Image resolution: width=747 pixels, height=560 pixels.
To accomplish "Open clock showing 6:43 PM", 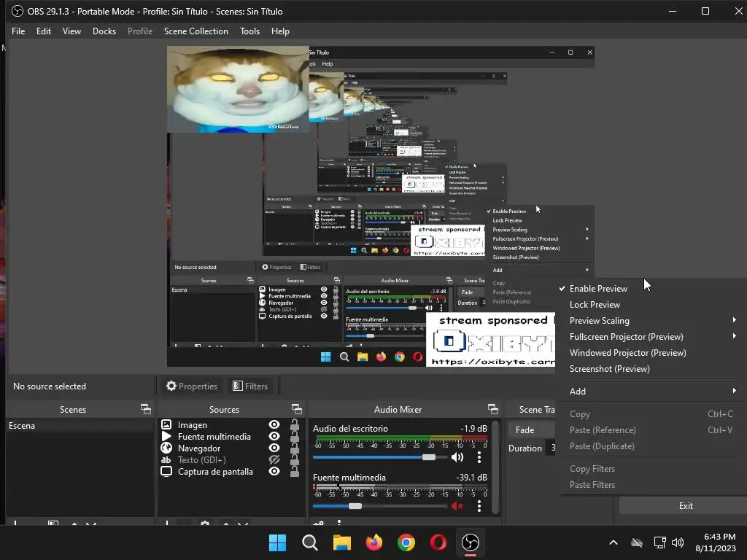I will (715, 542).
